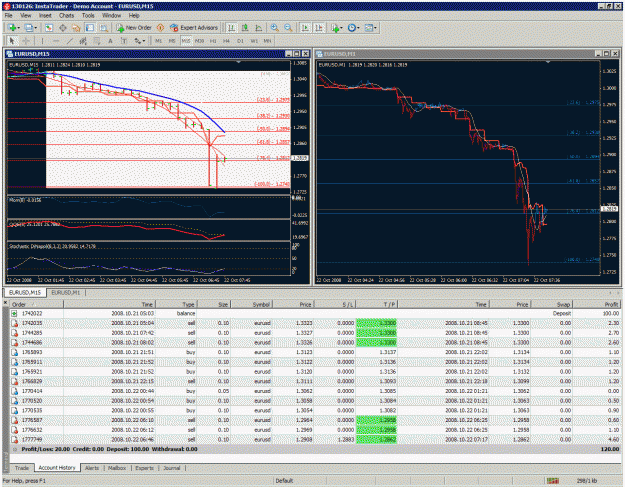
Task: Click the EURUSD,M15 chart window icon
Action: point(10,54)
